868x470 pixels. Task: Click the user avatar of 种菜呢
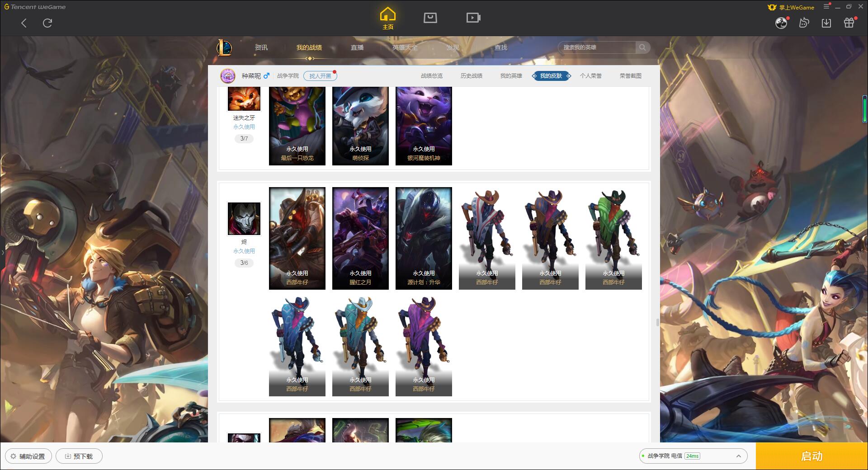click(x=228, y=76)
